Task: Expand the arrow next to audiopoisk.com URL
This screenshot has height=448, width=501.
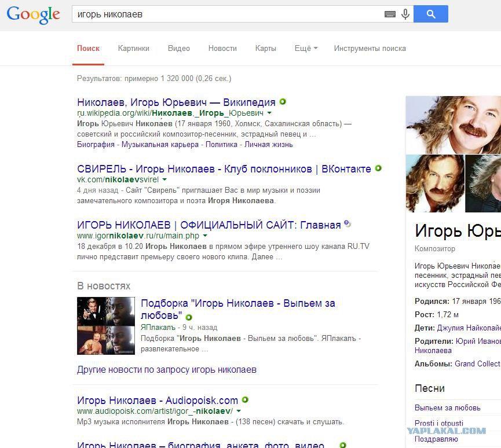Action: click(x=239, y=411)
